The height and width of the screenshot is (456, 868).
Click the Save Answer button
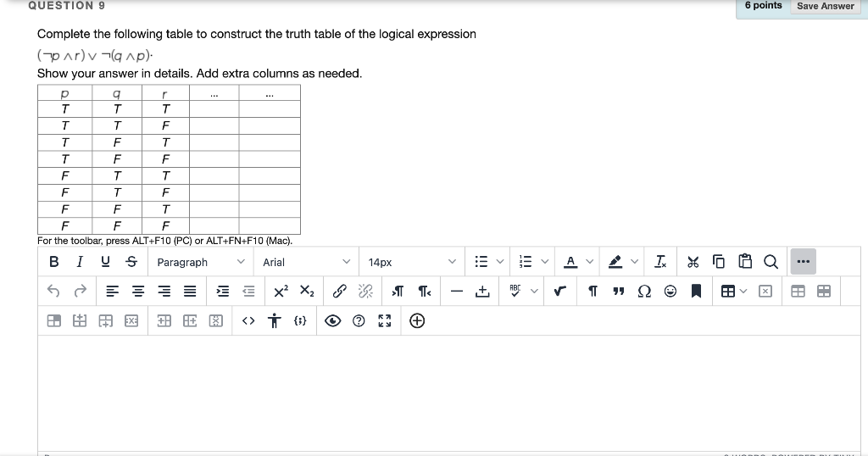[x=826, y=6]
